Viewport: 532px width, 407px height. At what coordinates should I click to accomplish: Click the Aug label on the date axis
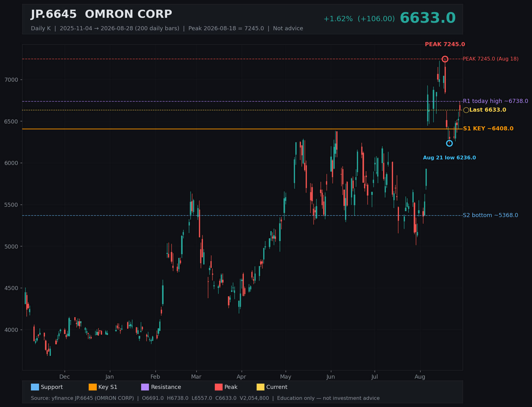pos(420,377)
